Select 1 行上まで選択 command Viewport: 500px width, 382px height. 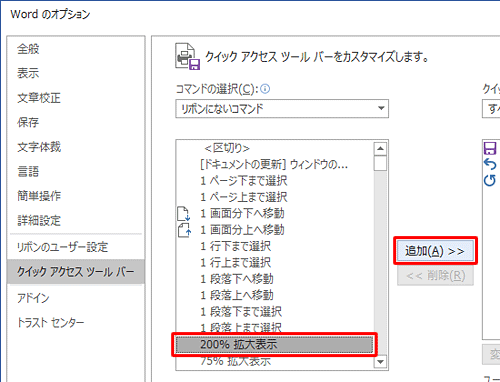tap(274, 263)
